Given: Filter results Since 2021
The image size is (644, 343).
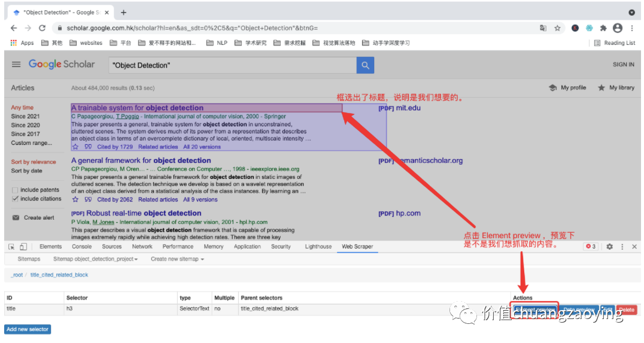Looking at the screenshot, I should point(26,116).
